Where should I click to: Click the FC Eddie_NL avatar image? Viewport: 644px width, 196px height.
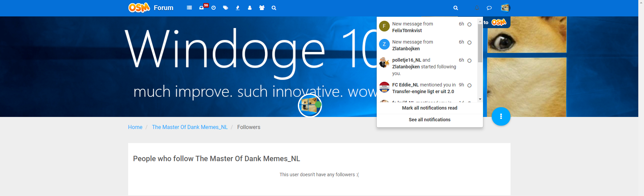coord(384,87)
